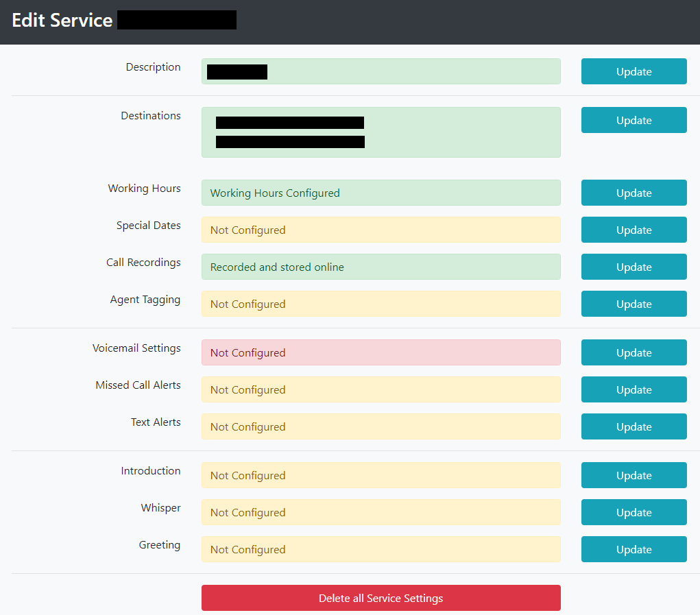Update Agent Tagging setting
Viewport: 700px width, 615px height.
[x=633, y=304]
